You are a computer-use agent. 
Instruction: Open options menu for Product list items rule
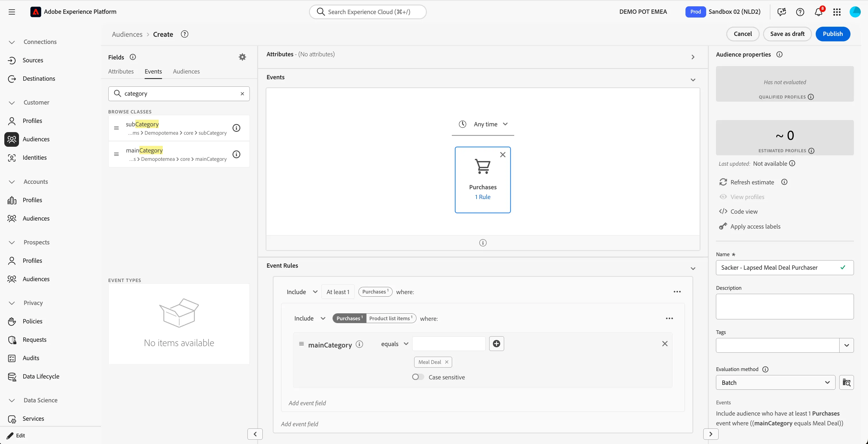pyautogui.click(x=669, y=318)
